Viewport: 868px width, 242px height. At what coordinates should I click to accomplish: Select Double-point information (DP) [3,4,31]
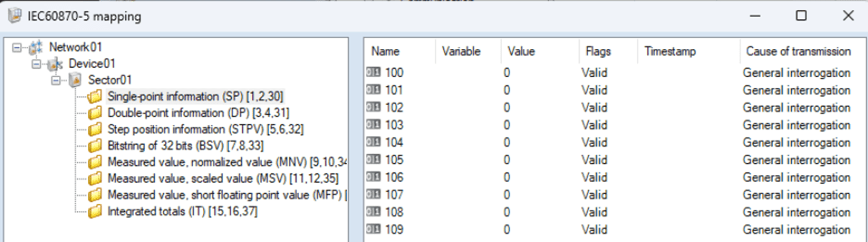pyautogui.click(x=198, y=113)
